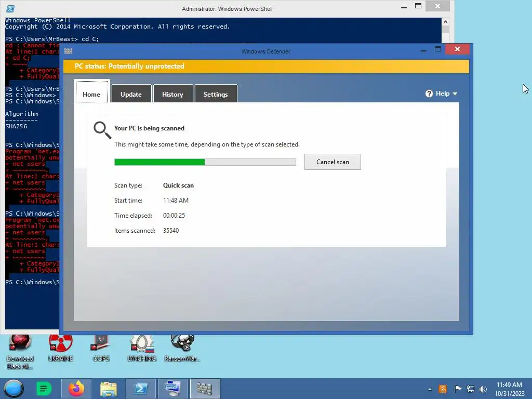Click the Help question mark icon
The height and width of the screenshot is (399, 532).
pyautogui.click(x=429, y=94)
